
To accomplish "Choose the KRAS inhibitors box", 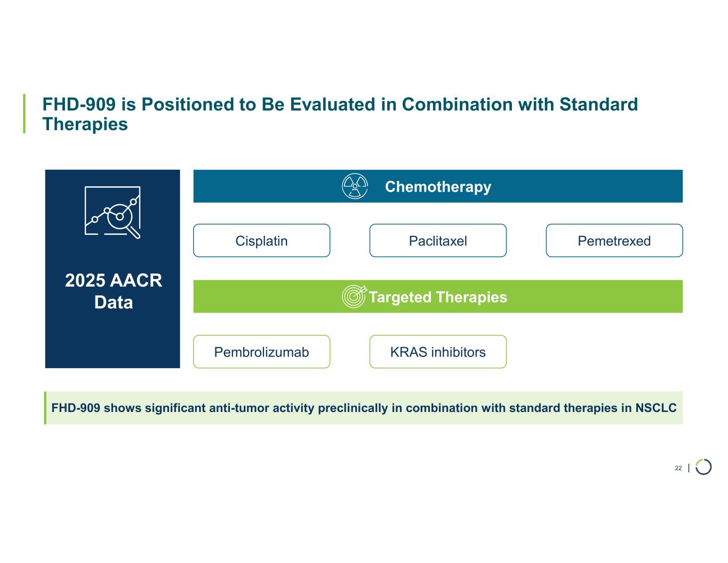I will (x=438, y=352).
